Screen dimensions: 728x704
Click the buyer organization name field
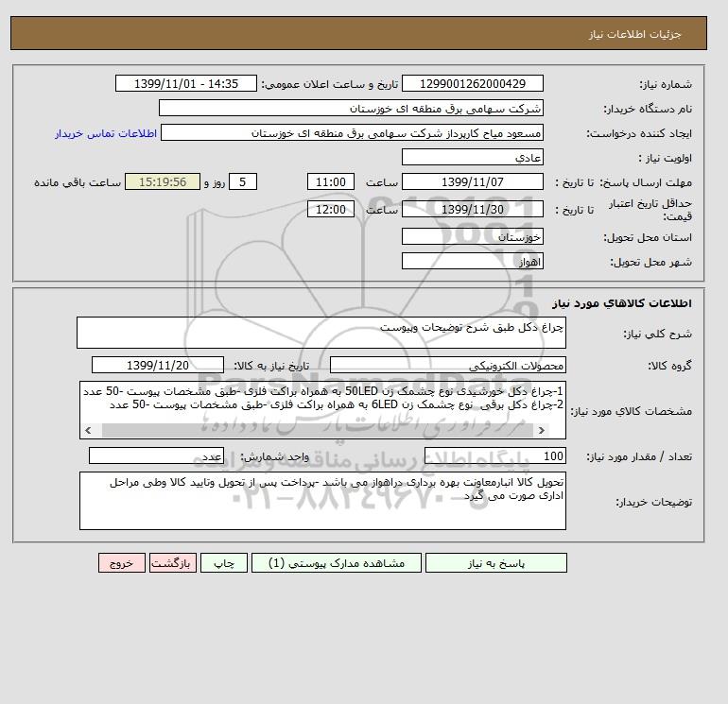tap(351, 108)
